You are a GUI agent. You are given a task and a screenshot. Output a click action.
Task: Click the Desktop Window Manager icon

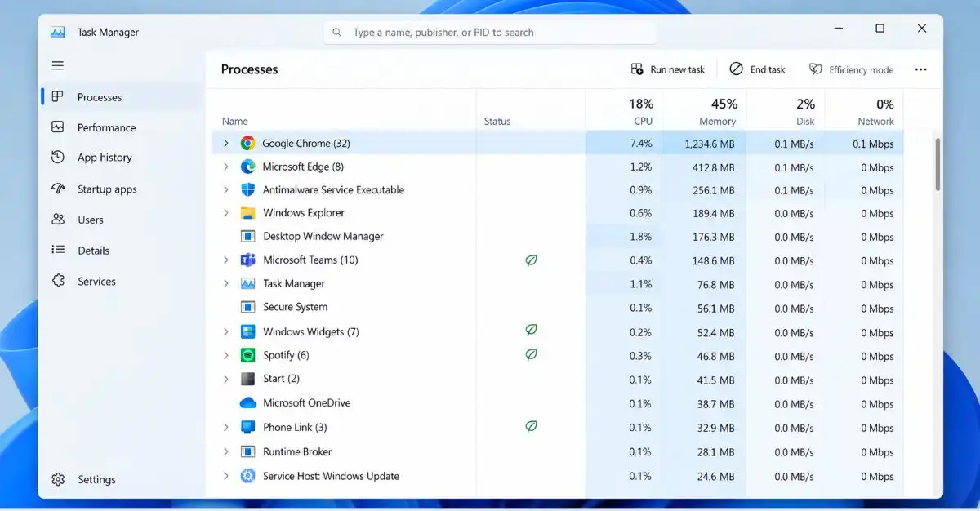click(247, 236)
